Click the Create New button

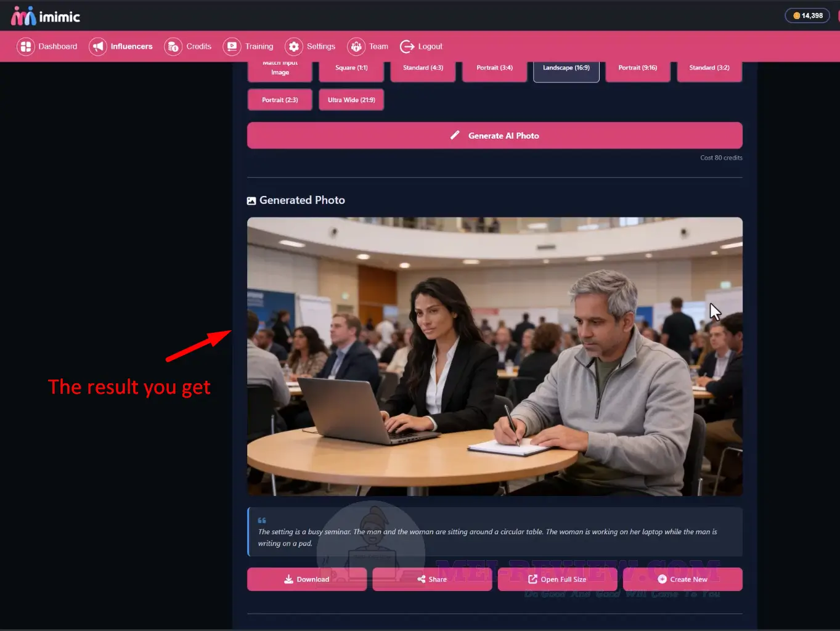click(x=683, y=579)
